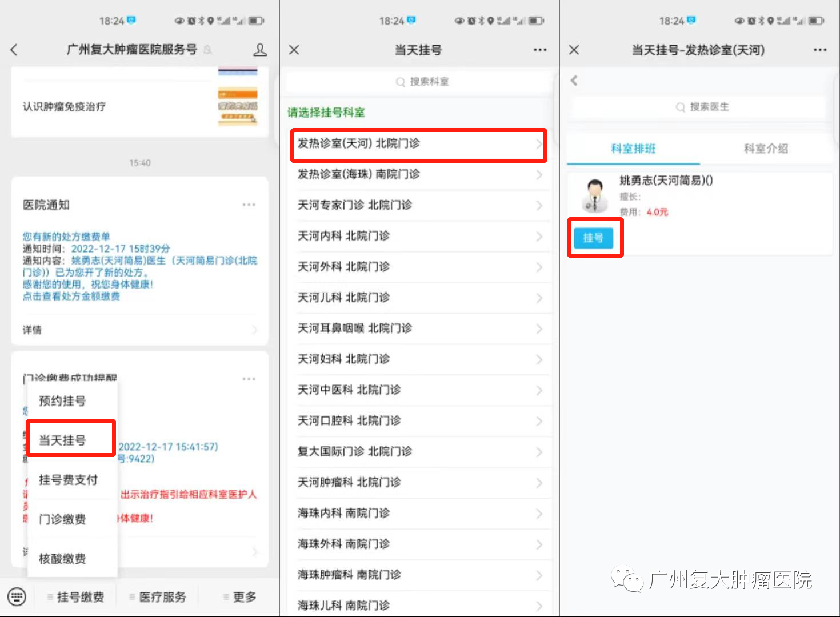Select 当天挂号 from the popup menu

(x=63, y=440)
